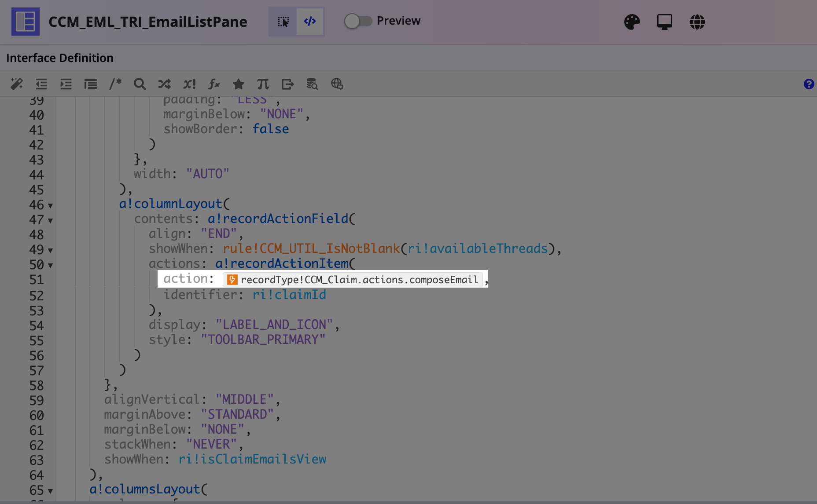The image size is (817, 504).
Task: Collapse the code fold arrow at line 47
Action: click(50, 221)
